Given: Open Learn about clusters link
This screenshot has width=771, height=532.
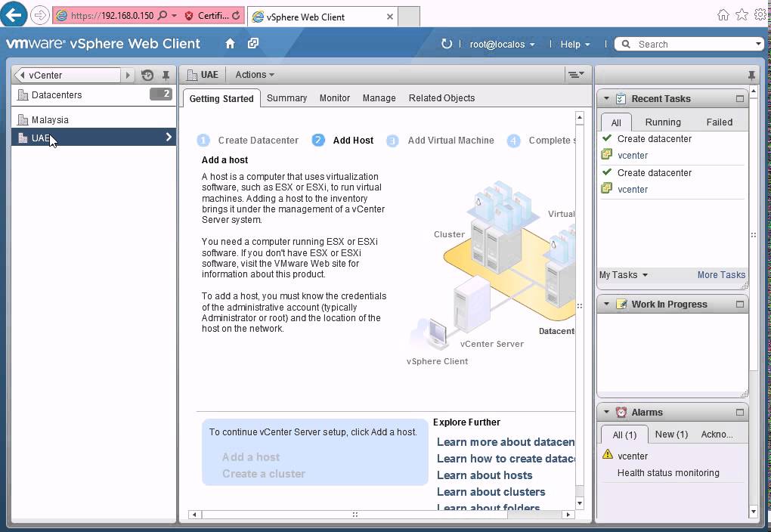Looking at the screenshot, I should point(491,492).
